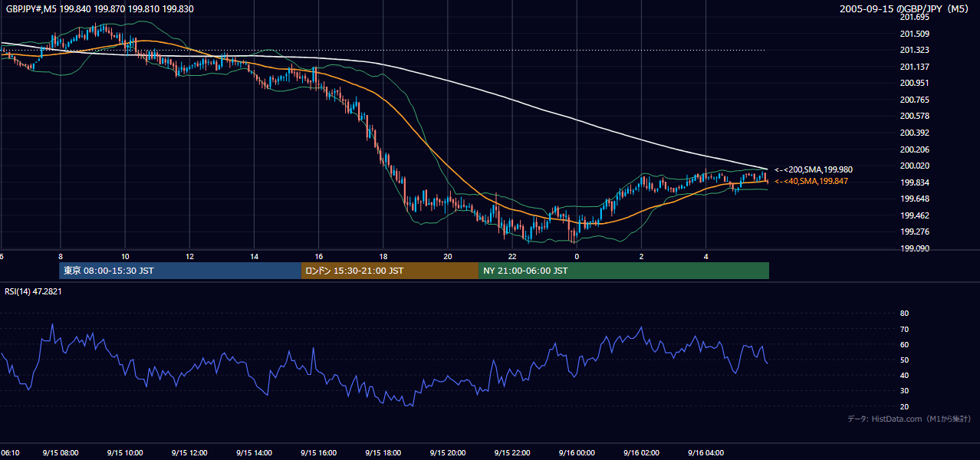Click the 9/15 10:00 time label
980x460 pixels.
pos(124,453)
